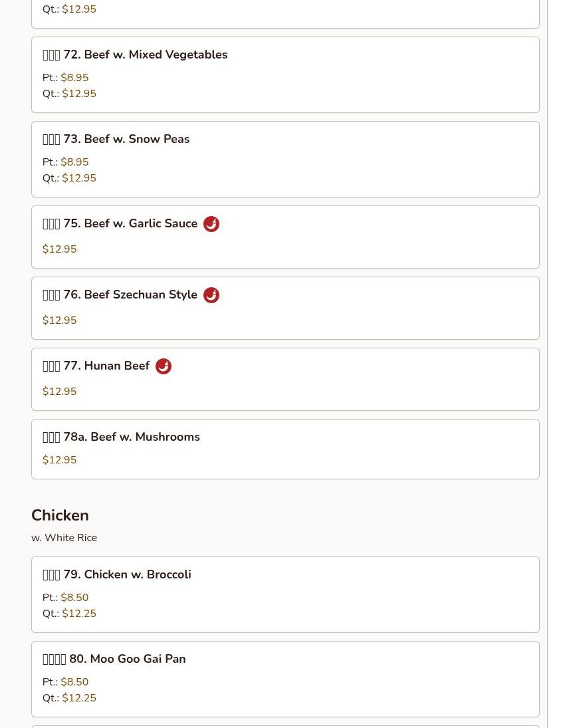
Task: Click the spicy chili icon next to Beef Szechuan Style
Action: pyautogui.click(x=211, y=295)
